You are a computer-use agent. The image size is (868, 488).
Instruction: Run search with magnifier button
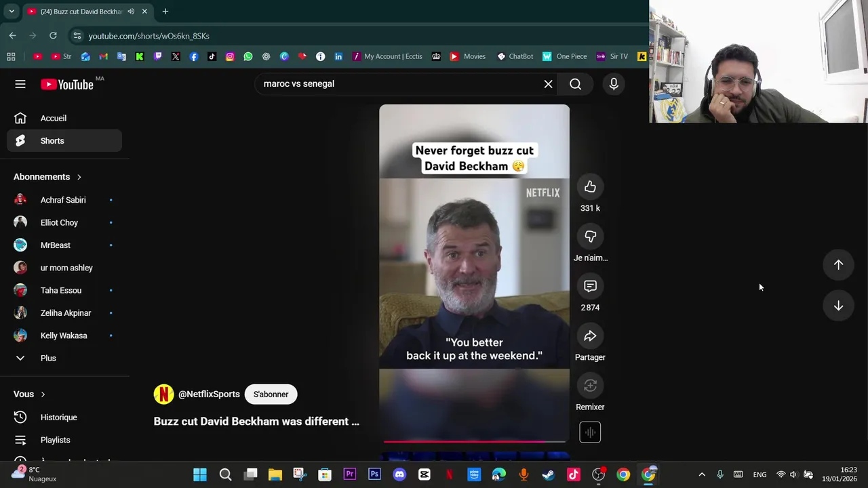pyautogui.click(x=576, y=84)
